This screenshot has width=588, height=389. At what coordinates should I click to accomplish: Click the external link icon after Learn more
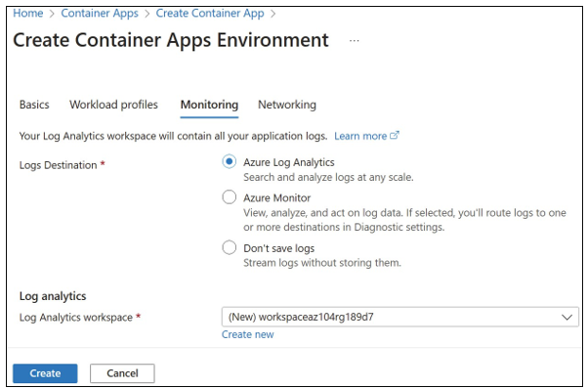(395, 135)
